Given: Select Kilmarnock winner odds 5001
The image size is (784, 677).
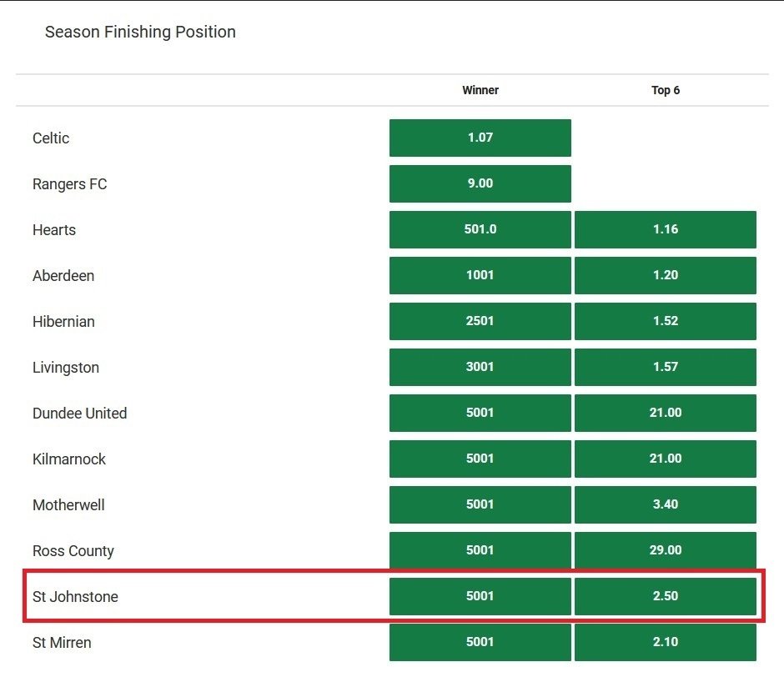Looking at the screenshot, I should pyautogui.click(x=480, y=459).
